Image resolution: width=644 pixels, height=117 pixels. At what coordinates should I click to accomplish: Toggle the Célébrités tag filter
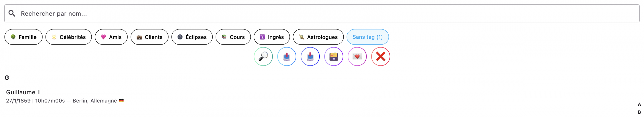[x=68, y=37]
